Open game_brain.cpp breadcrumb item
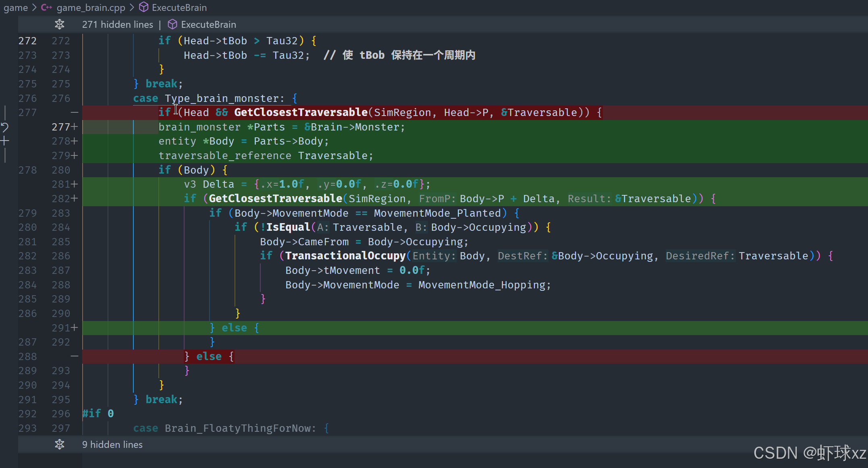The image size is (868, 468). point(91,7)
